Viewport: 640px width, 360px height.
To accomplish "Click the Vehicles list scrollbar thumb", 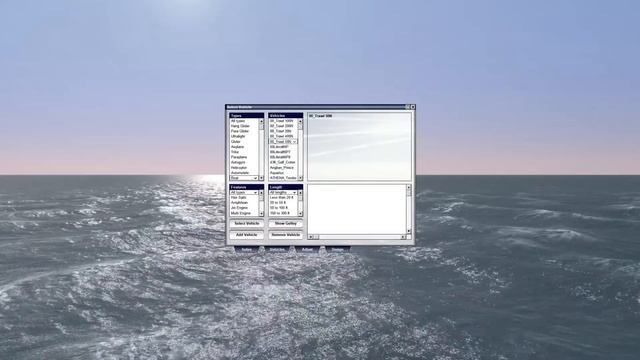I will pos(300,127).
